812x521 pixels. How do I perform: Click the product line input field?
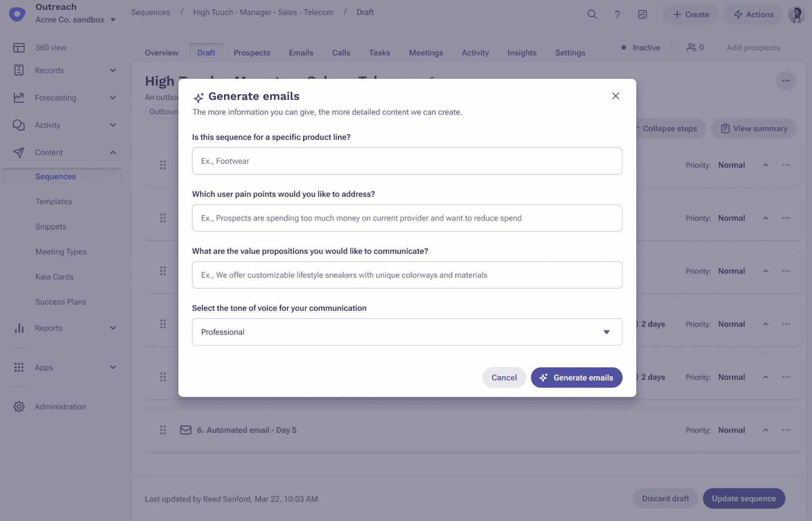click(407, 161)
